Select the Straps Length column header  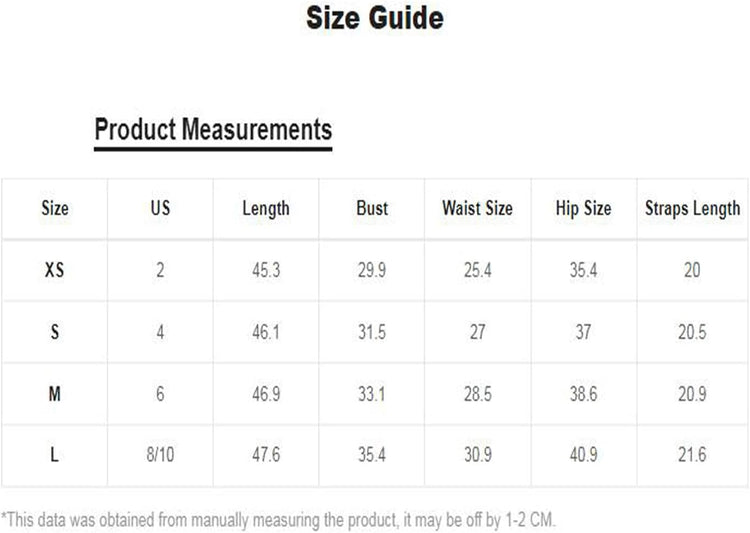coord(692,208)
